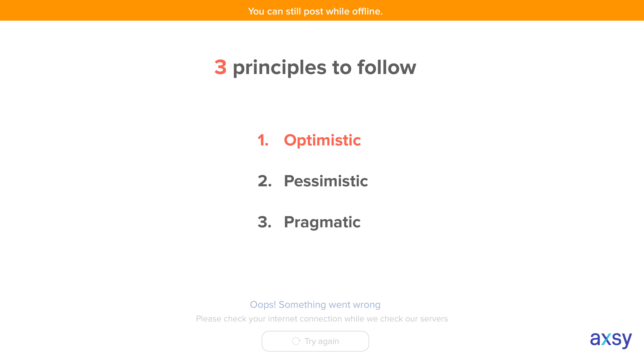This screenshot has width=644, height=362.
Task: Select the red '1.' list number
Action: tap(263, 140)
